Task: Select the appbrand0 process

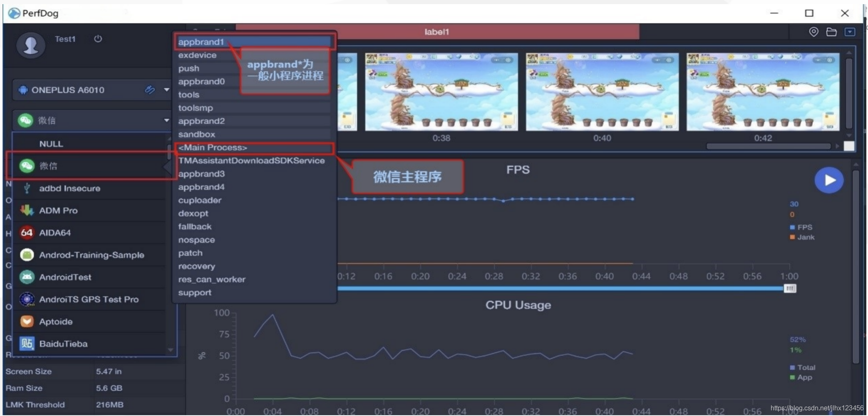Action: click(x=254, y=82)
